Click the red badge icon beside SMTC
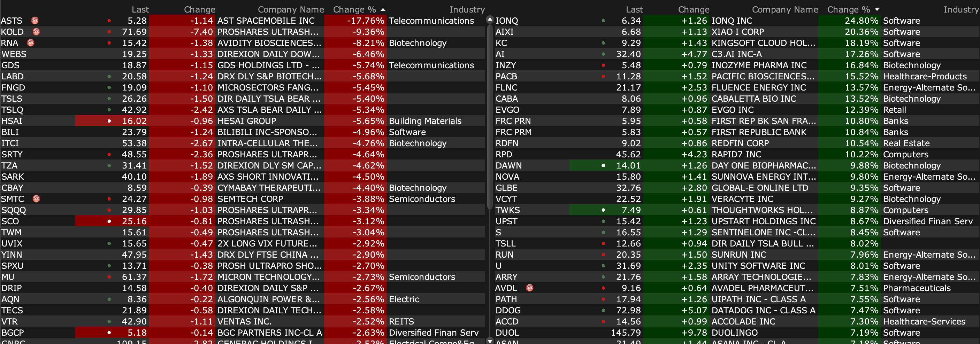Viewport: 980px width, 344px height. click(37, 198)
